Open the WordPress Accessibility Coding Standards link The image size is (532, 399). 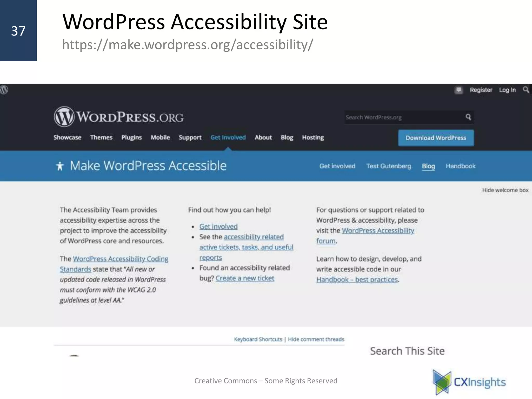click(121, 259)
